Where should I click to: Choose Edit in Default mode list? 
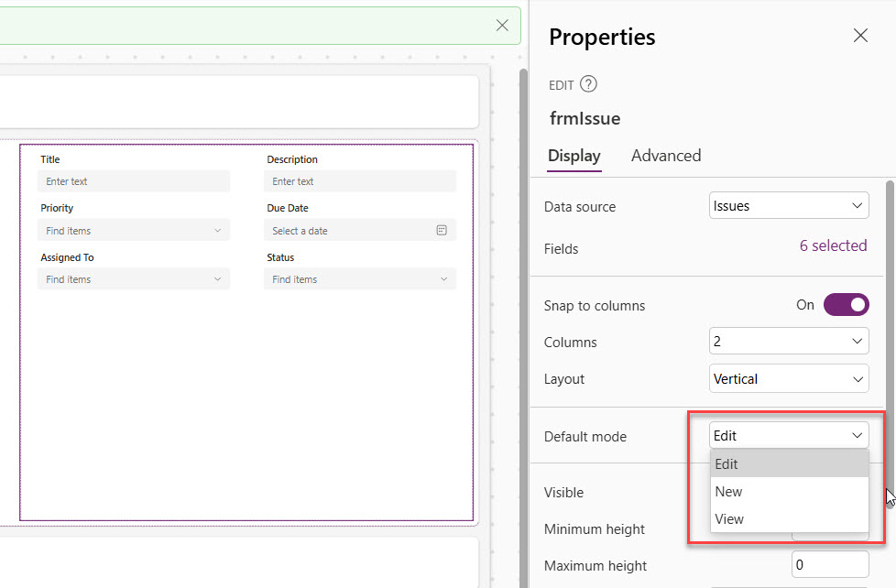coord(789,464)
